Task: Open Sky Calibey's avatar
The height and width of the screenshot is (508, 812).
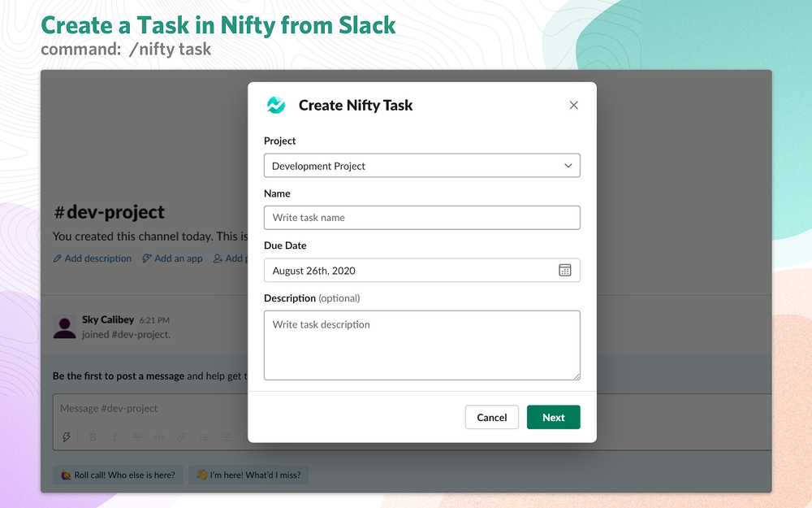Action: [65, 327]
